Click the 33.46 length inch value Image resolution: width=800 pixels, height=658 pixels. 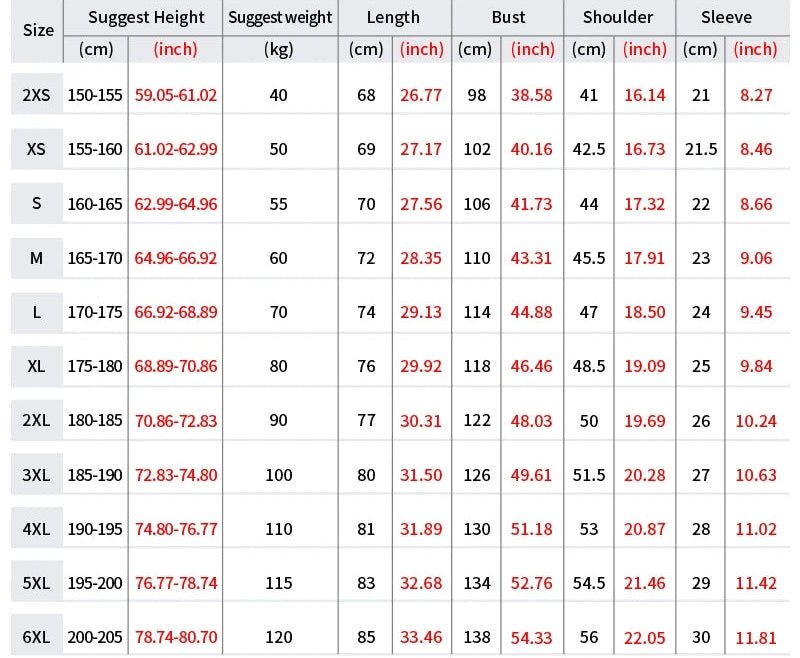click(421, 637)
